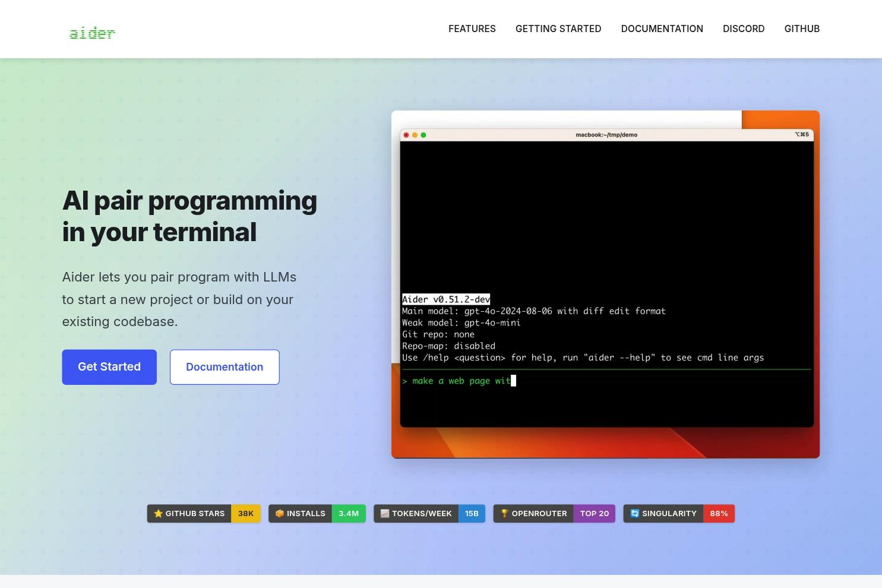The height and width of the screenshot is (588, 882).
Task: Open the Features nav link
Action: 472,29
